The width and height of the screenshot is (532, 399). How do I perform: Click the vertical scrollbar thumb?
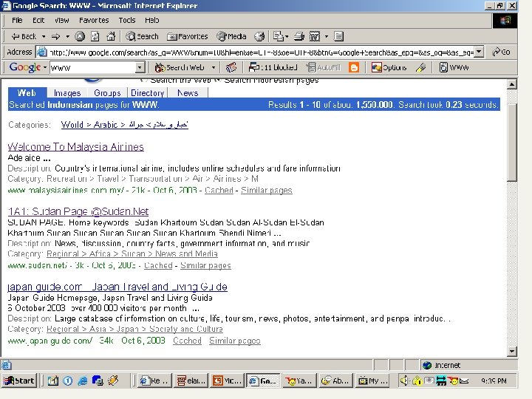tap(511, 141)
